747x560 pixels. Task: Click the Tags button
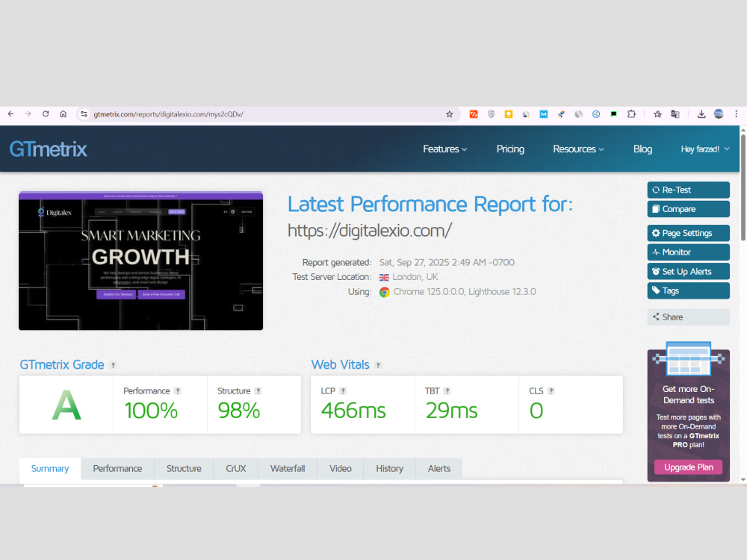tap(689, 290)
